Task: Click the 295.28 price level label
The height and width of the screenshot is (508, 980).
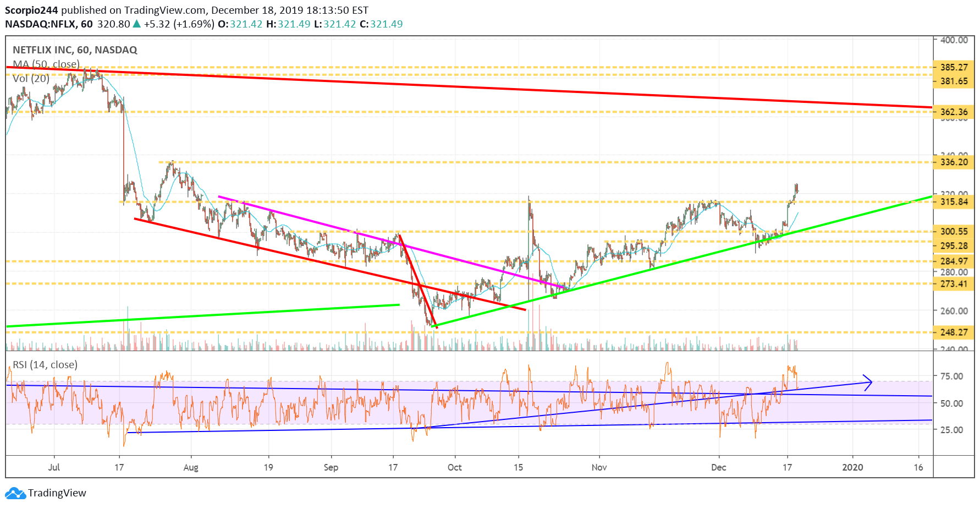Action: click(x=954, y=245)
